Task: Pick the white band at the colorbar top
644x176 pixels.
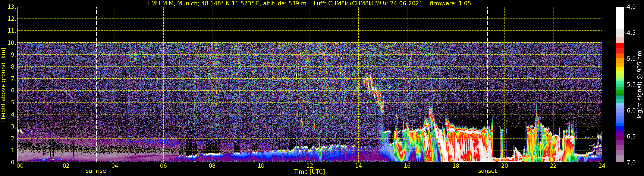Action: pos(620,18)
